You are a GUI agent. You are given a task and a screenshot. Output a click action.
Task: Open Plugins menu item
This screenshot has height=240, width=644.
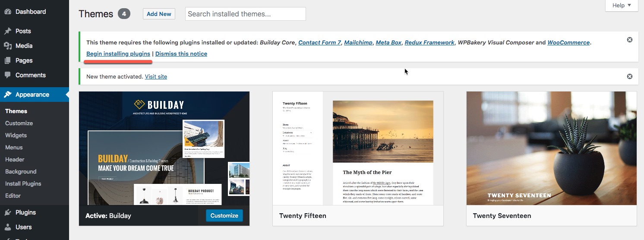point(35,212)
